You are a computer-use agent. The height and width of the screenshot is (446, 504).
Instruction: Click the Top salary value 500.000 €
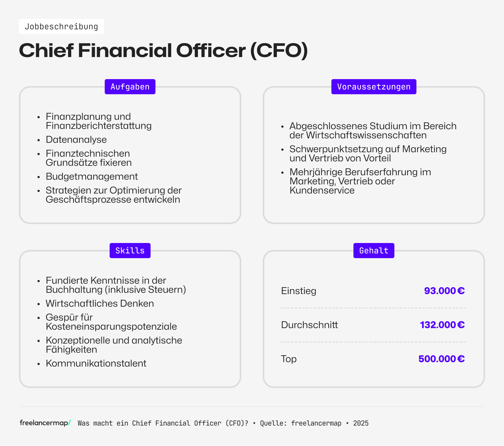click(x=441, y=359)
